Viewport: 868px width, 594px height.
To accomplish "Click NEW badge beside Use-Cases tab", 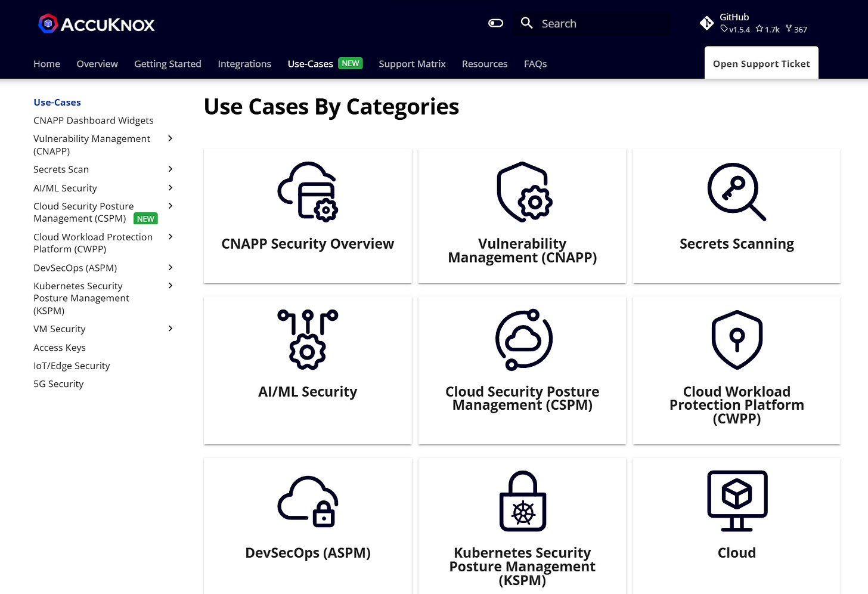I will click(x=351, y=63).
